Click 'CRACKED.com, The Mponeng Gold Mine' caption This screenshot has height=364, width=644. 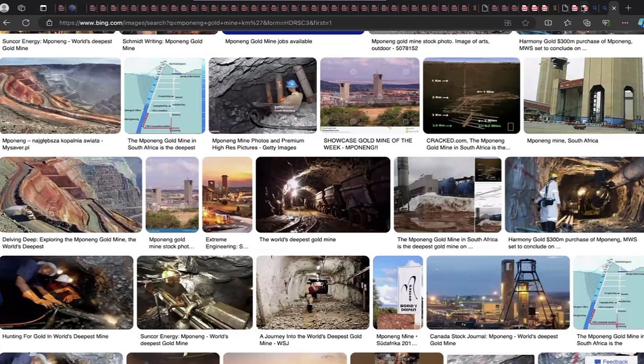point(468,144)
